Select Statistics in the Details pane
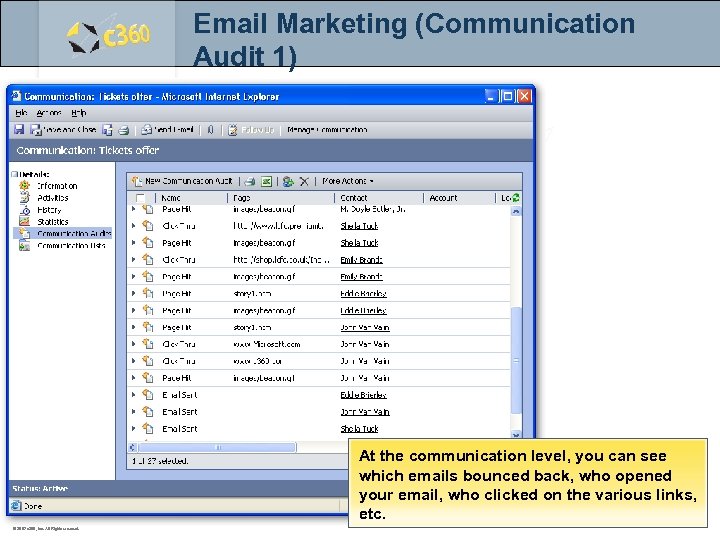Screen dimensions: 720x540 (x=53, y=222)
